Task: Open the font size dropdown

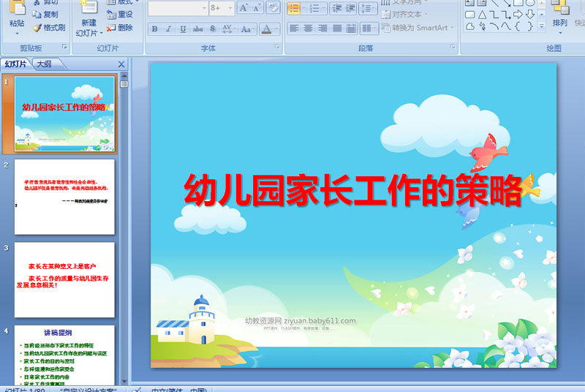Action: (230, 8)
